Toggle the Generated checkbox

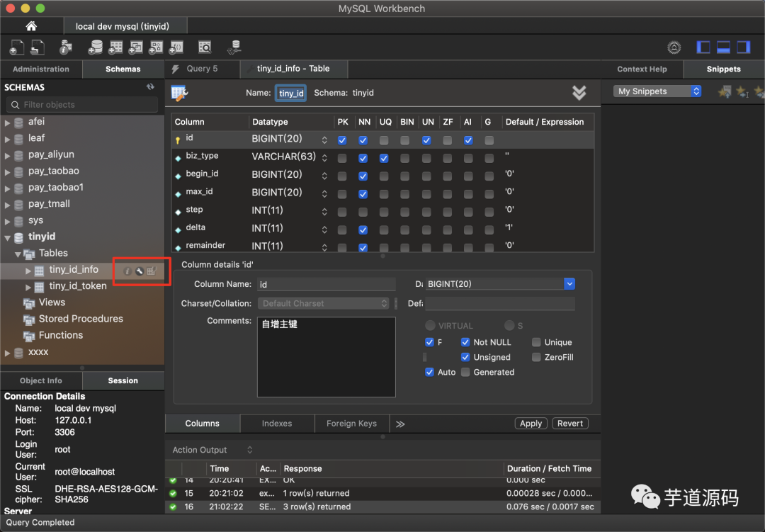pyautogui.click(x=465, y=372)
